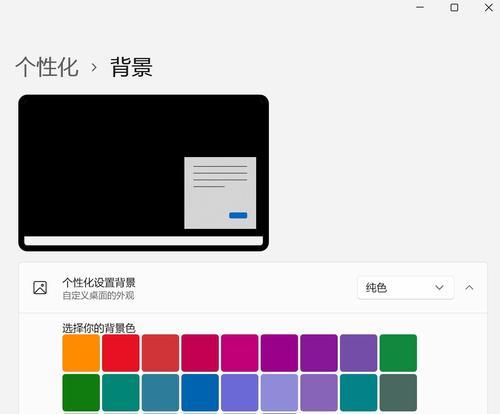Maximize the Settings window
This screenshot has height=414, width=500.
point(454,7)
